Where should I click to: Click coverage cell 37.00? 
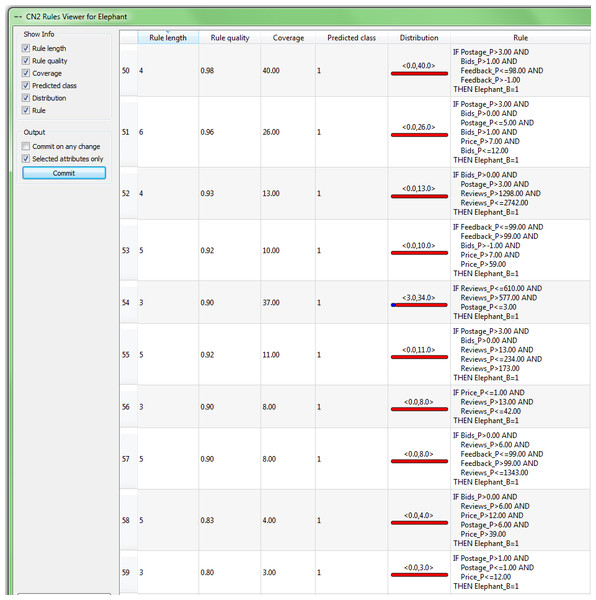point(288,302)
